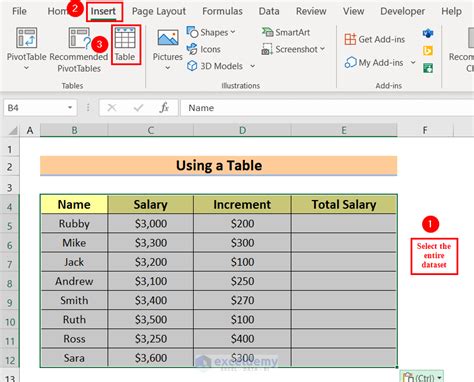Insert Icons from Illustrations group
The height and width of the screenshot is (382, 474).
pyautogui.click(x=204, y=49)
